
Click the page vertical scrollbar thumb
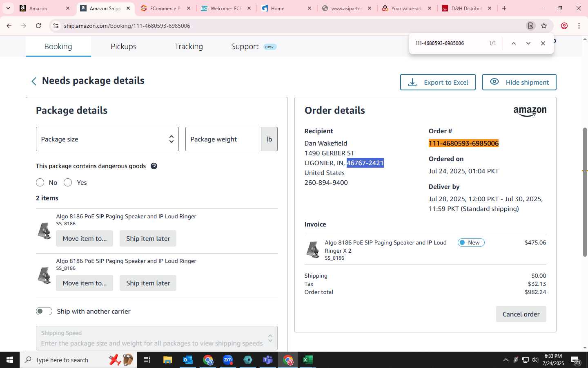point(585,192)
